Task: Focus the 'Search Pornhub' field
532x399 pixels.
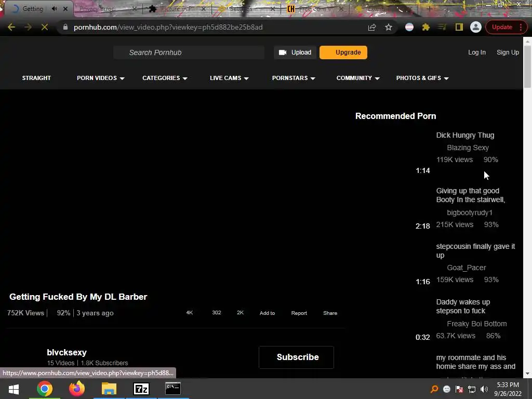Action: (189, 52)
